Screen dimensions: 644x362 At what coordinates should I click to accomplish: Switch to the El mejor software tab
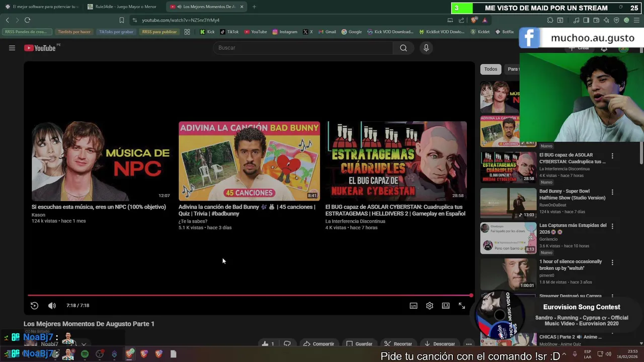click(x=41, y=7)
